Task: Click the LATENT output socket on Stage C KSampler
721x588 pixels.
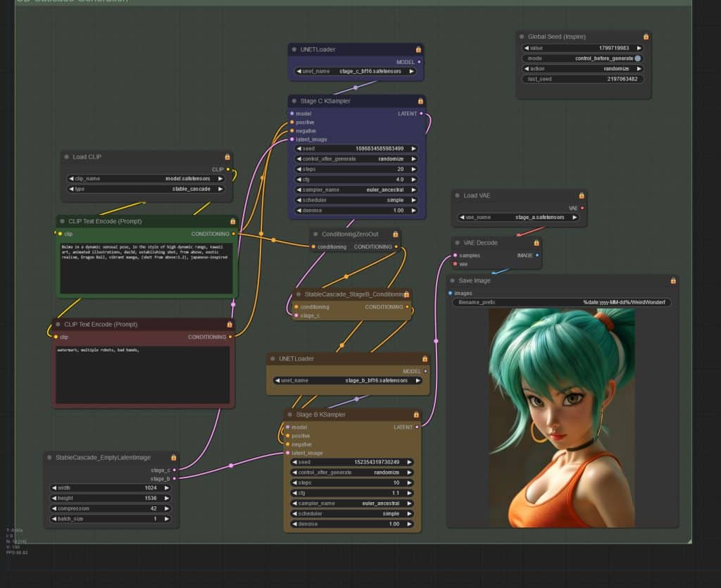Action: 421,113
